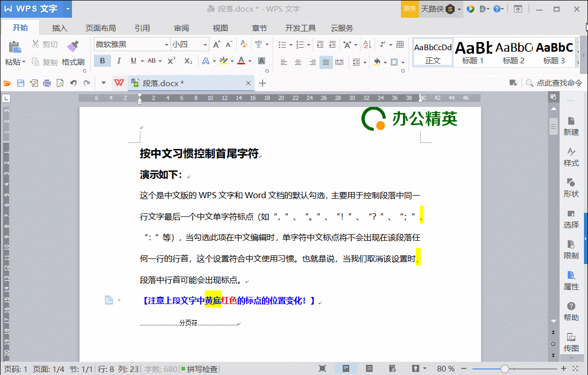Click the Open folder icon
The height and width of the screenshot is (375, 588).
tap(7, 83)
